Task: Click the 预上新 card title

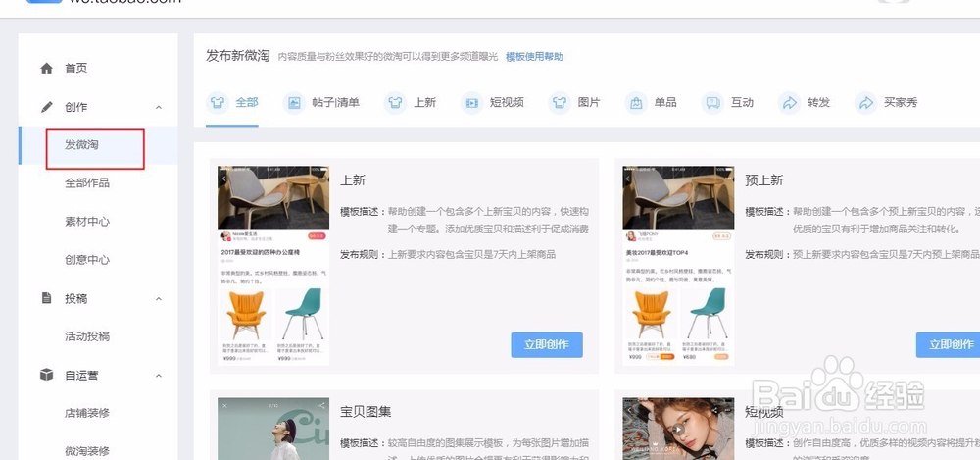Action: click(763, 180)
